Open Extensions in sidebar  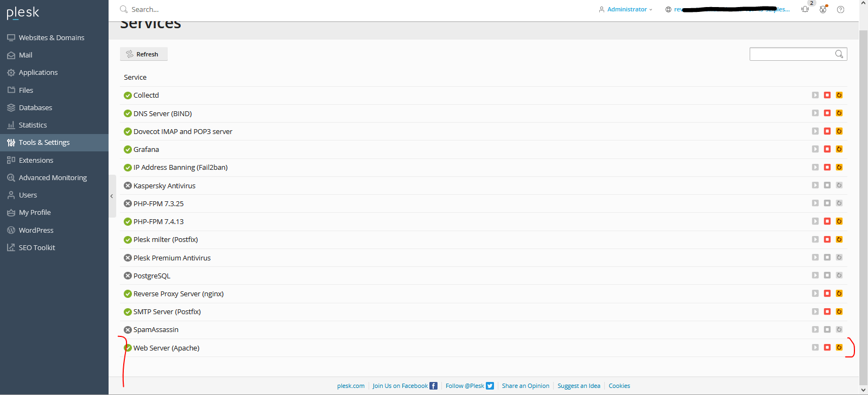point(54,160)
